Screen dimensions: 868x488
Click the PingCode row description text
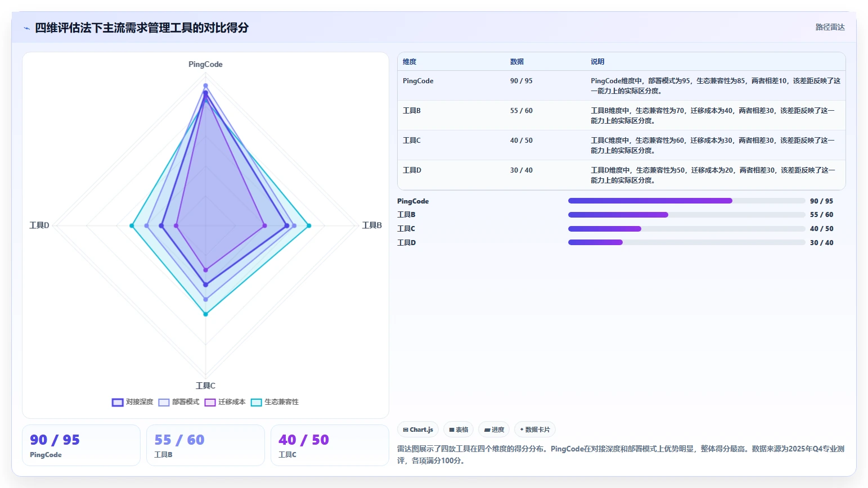716,86
